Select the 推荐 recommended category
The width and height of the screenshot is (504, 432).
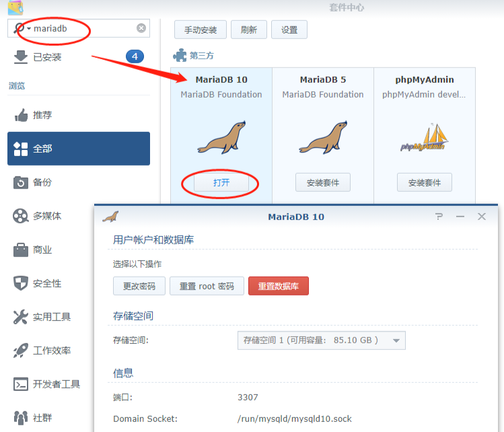(79, 115)
